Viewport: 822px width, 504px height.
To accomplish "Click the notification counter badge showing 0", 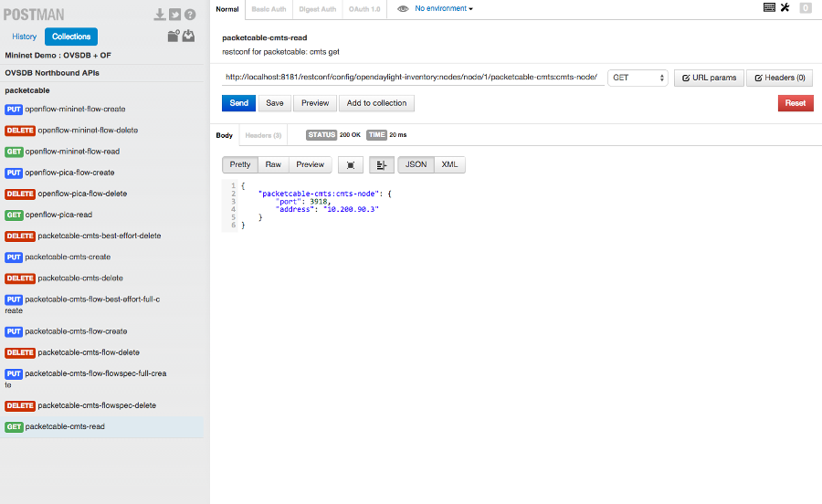I will coord(806,8).
